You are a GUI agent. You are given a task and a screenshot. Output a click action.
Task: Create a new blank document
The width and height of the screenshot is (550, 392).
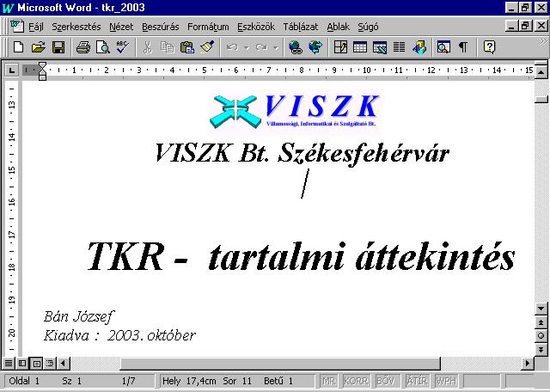(18, 46)
